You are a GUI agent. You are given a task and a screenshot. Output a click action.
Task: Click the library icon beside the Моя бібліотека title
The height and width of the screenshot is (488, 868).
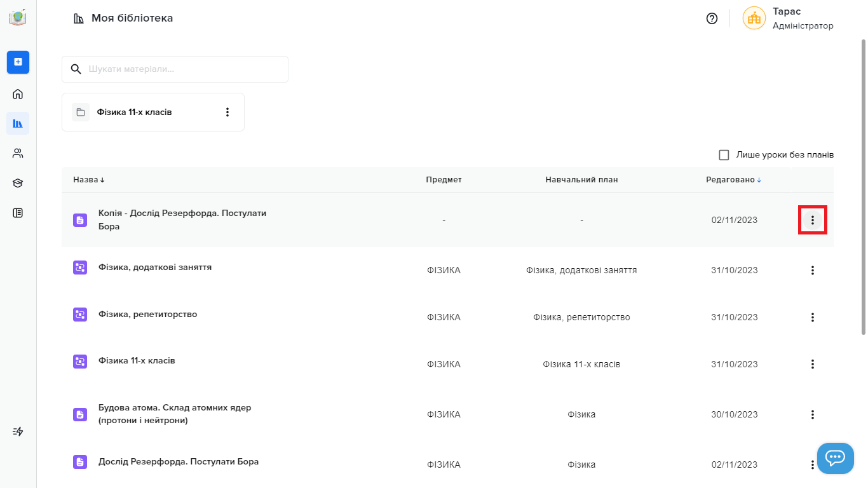[79, 18]
